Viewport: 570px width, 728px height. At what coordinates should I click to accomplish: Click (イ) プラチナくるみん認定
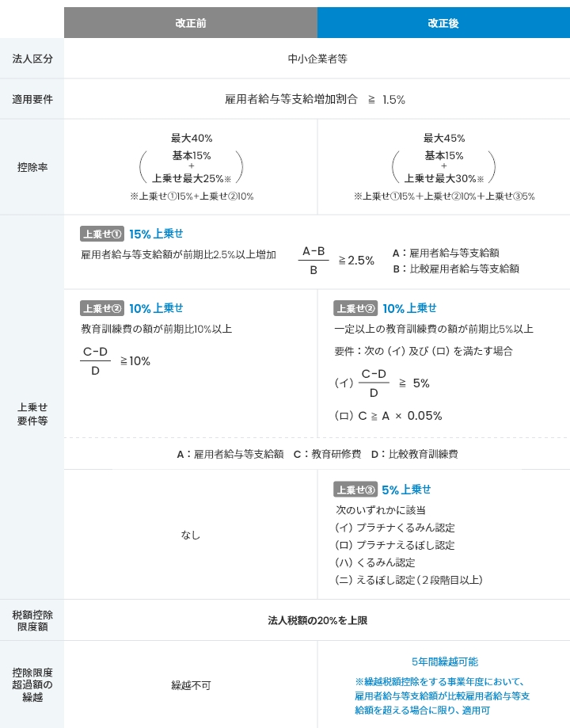tap(394, 528)
